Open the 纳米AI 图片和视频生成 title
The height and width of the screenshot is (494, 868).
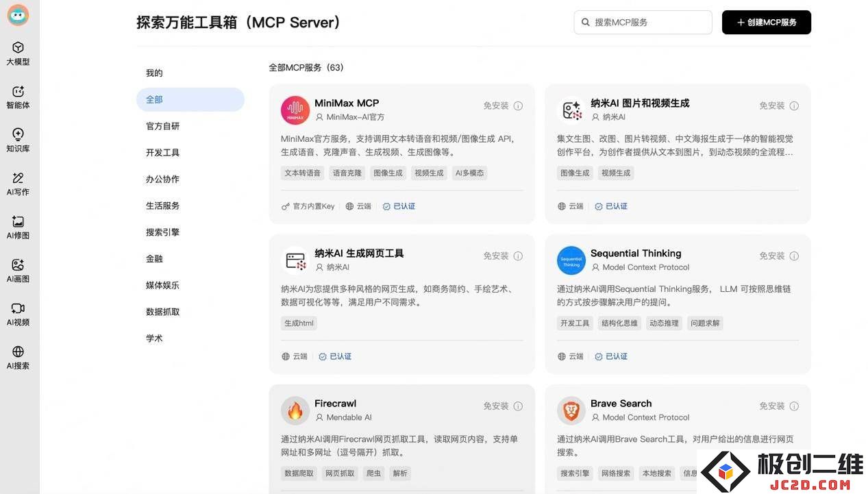[640, 103]
